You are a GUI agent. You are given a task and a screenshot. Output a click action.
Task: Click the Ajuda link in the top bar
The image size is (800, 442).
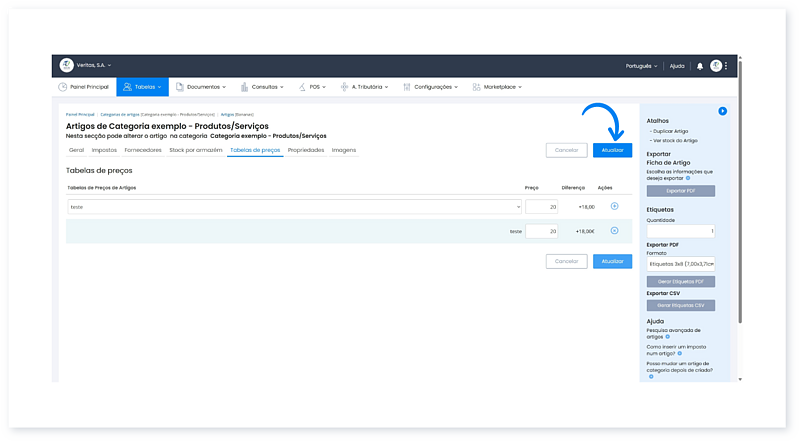pyautogui.click(x=677, y=66)
